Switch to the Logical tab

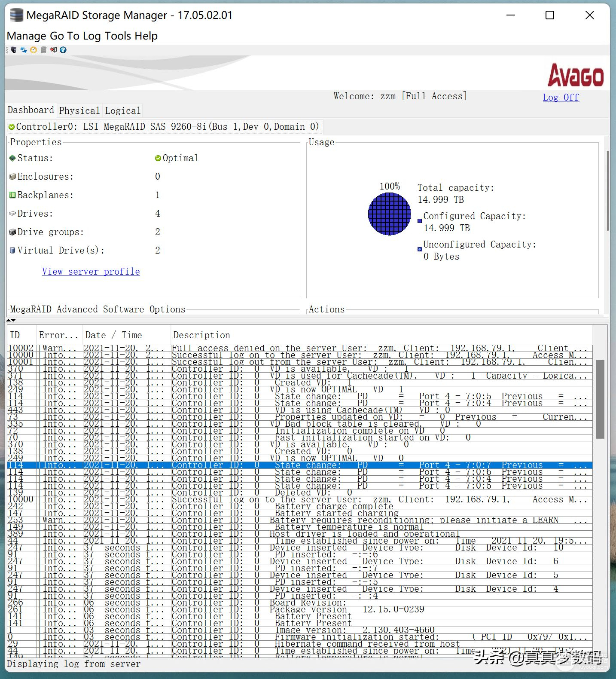[x=123, y=110]
